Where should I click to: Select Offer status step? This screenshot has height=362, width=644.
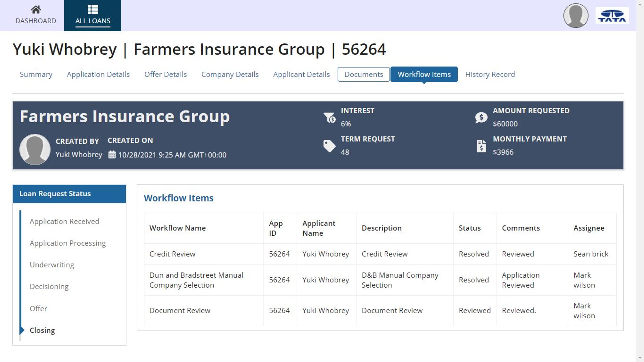click(x=38, y=309)
